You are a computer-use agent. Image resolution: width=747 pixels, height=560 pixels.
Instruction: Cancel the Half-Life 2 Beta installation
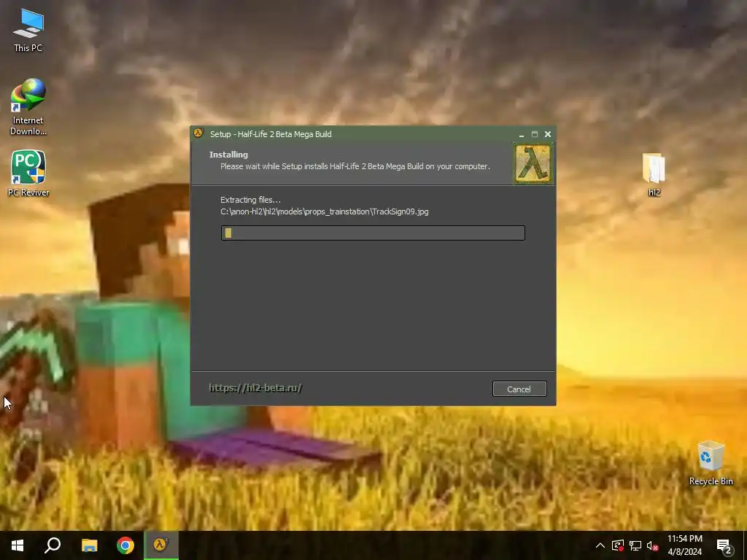[x=519, y=389]
